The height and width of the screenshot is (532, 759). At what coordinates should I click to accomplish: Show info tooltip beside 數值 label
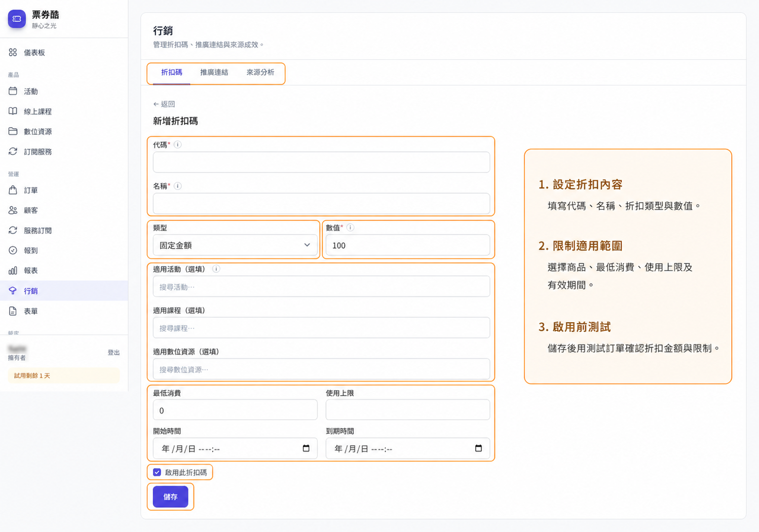(350, 227)
